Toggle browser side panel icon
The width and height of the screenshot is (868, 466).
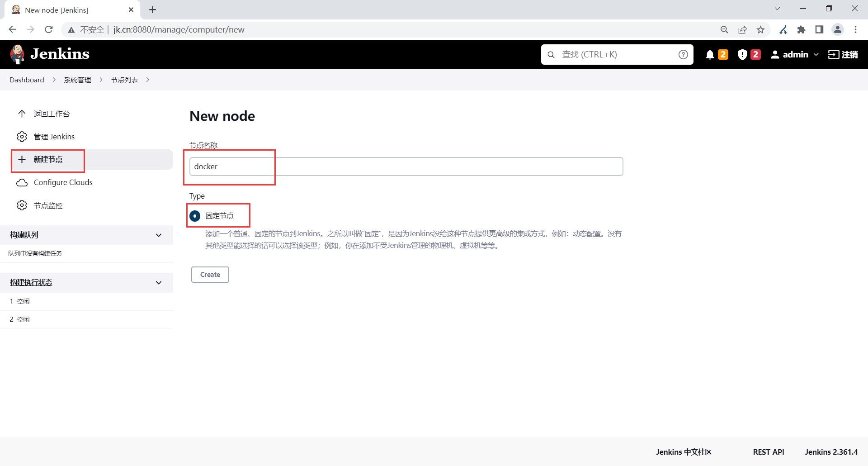click(819, 29)
